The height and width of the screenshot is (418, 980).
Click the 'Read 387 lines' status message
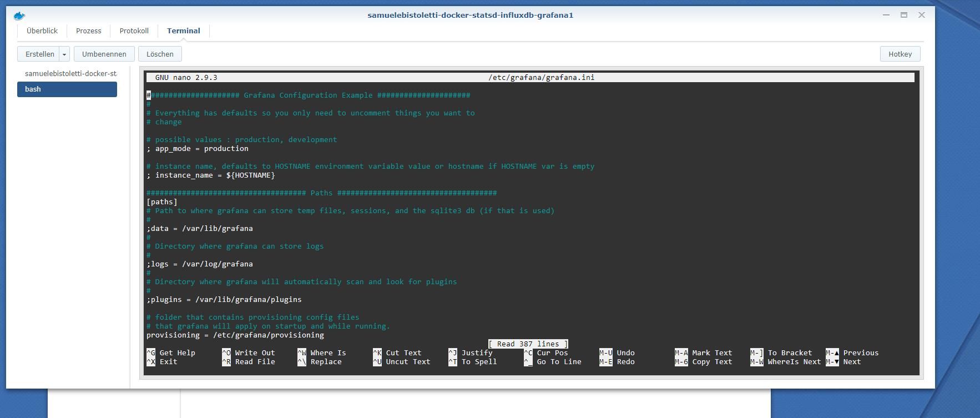point(528,344)
